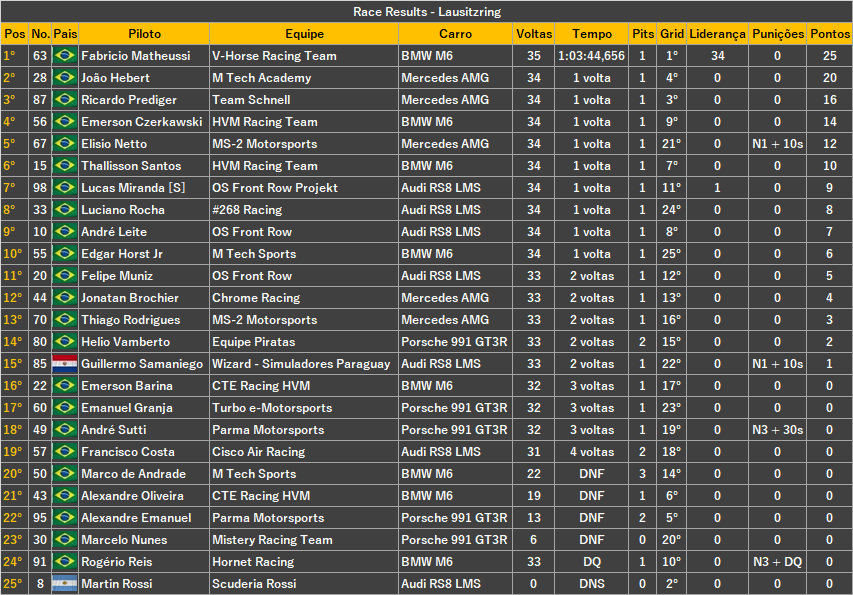Click the flag next to Luciano Rocha
This screenshot has height=595, width=853.
pos(65,210)
